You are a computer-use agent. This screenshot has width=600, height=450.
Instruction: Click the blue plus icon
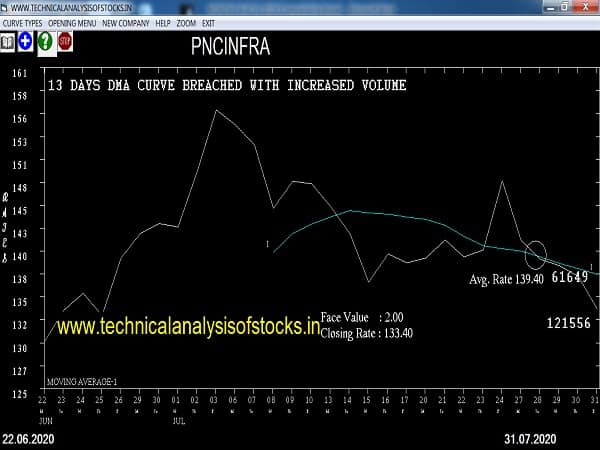coord(25,41)
